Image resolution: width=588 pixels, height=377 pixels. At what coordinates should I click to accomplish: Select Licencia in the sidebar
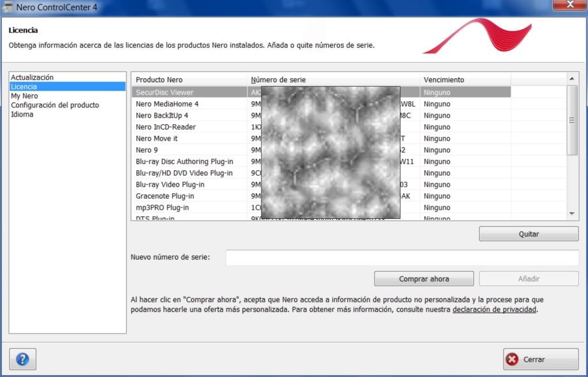click(x=67, y=87)
